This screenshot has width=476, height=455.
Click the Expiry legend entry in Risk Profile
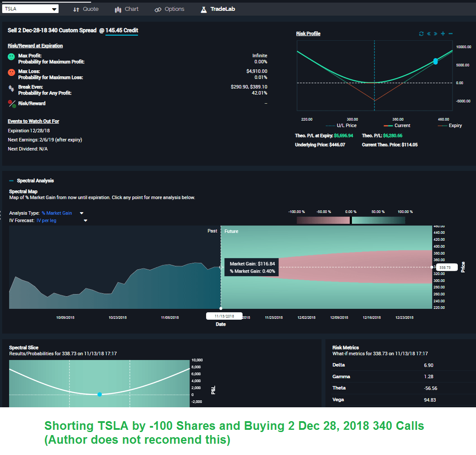[450, 125]
